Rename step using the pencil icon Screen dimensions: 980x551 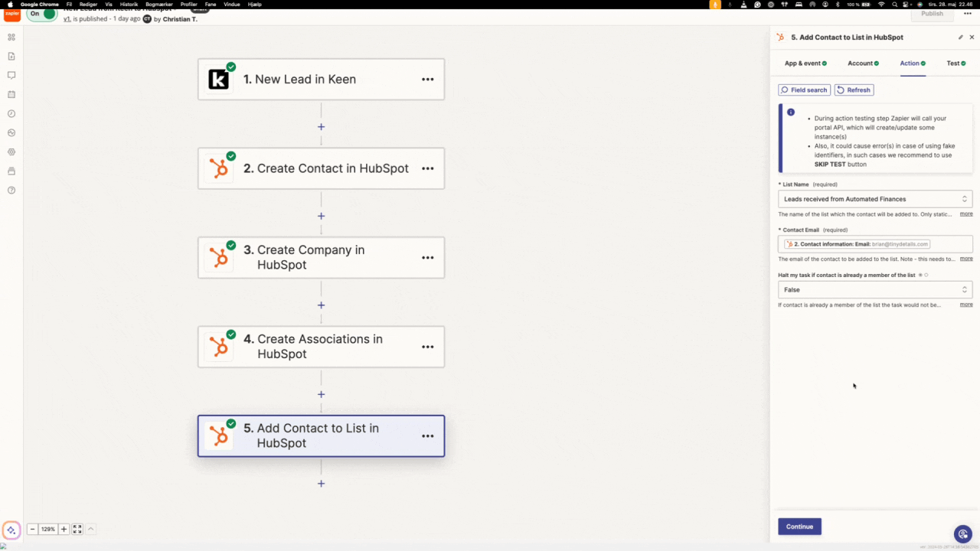961,37
